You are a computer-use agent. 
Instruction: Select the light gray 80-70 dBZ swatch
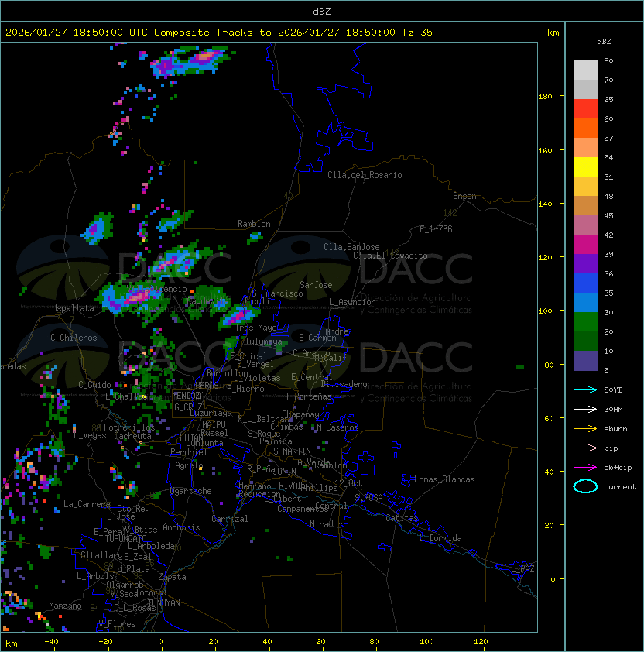[585, 70]
